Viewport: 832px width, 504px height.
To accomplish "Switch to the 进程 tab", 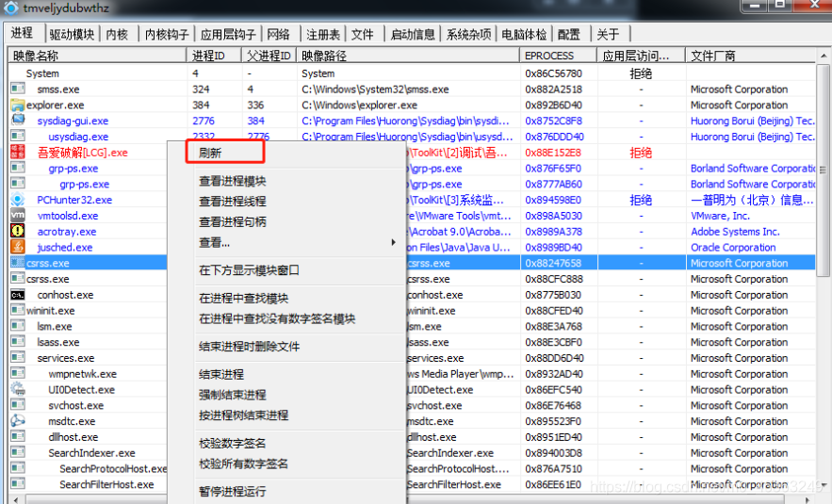I will point(23,33).
